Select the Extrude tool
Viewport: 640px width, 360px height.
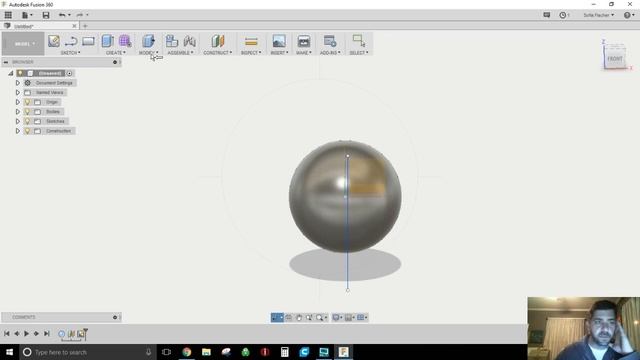coord(107,41)
